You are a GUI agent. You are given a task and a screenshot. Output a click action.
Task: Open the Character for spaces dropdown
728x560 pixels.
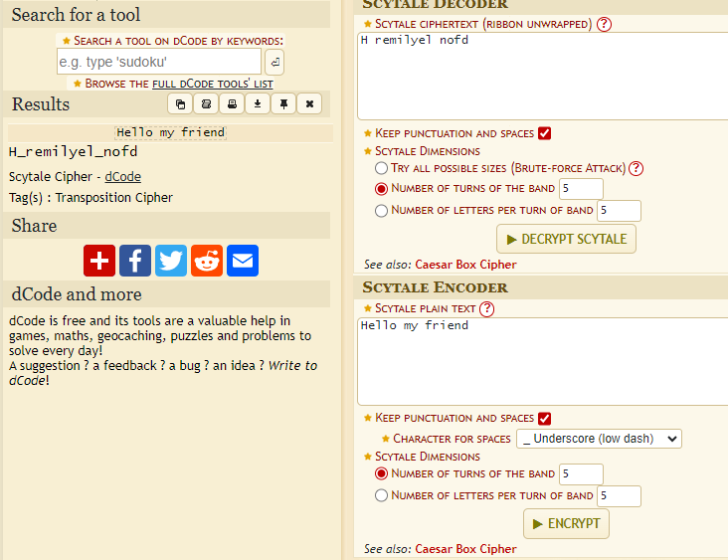point(599,439)
